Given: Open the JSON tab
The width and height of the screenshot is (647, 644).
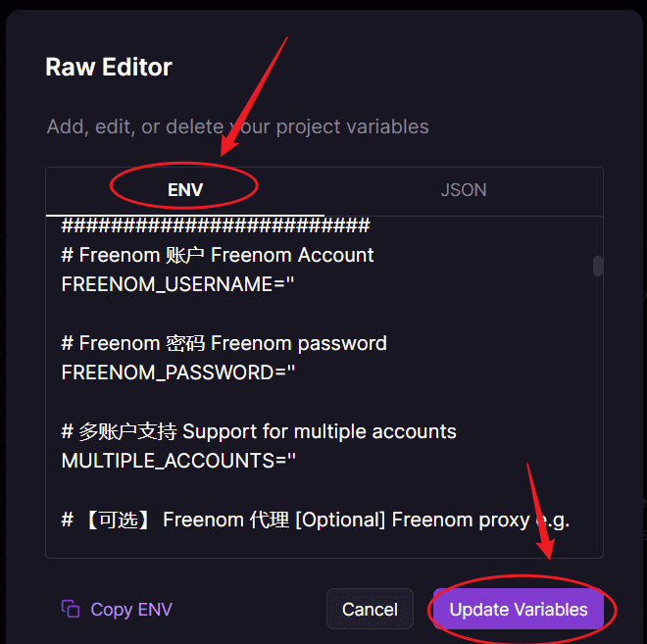Looking at the screenshot, I should [463, 190].
